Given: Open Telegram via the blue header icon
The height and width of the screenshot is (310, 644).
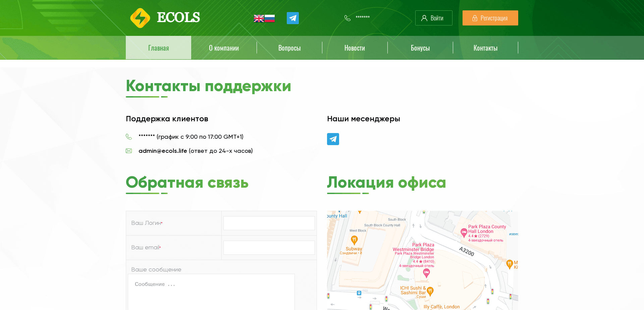Looking at the screenshot, I should coord(292,18).
